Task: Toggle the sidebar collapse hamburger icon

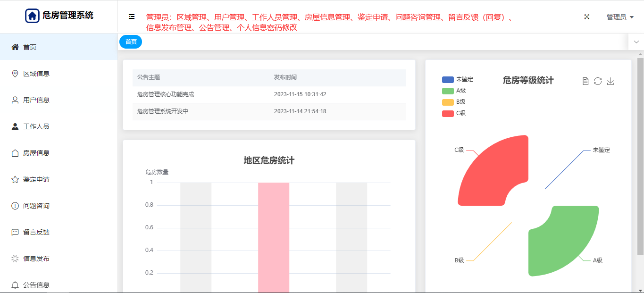Action: (x=132, y=17)
